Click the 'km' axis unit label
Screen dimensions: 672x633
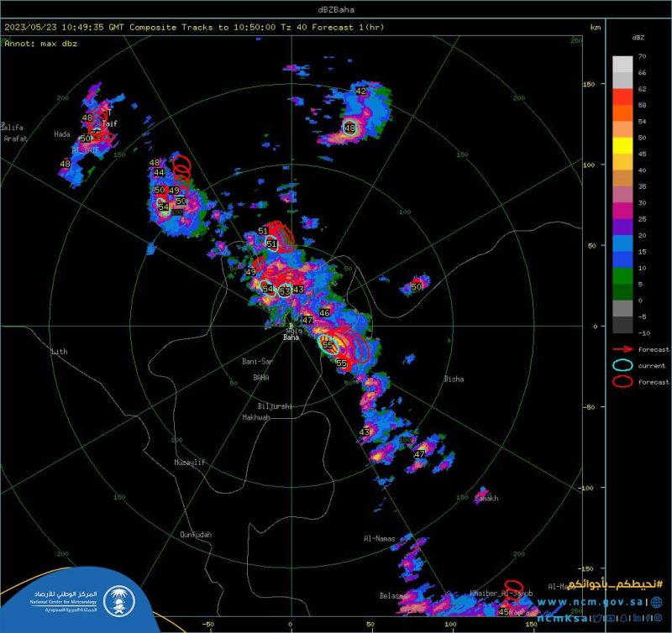pyautogui.click(x=596, y=28)
